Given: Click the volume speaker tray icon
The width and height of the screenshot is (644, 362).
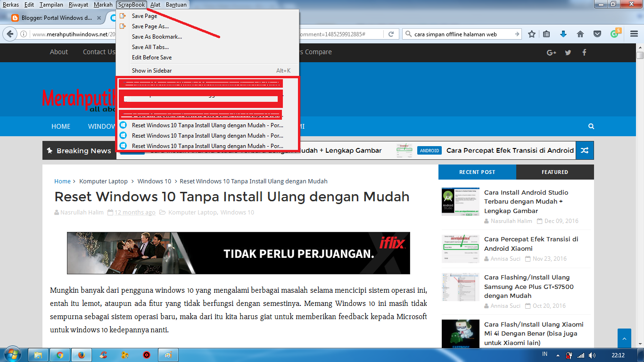Looking at the screenshot, I should 592,355.
